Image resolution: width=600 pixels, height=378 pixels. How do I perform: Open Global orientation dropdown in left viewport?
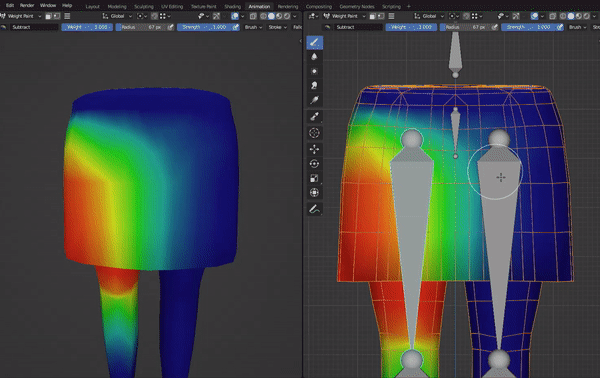pos(117,16)
